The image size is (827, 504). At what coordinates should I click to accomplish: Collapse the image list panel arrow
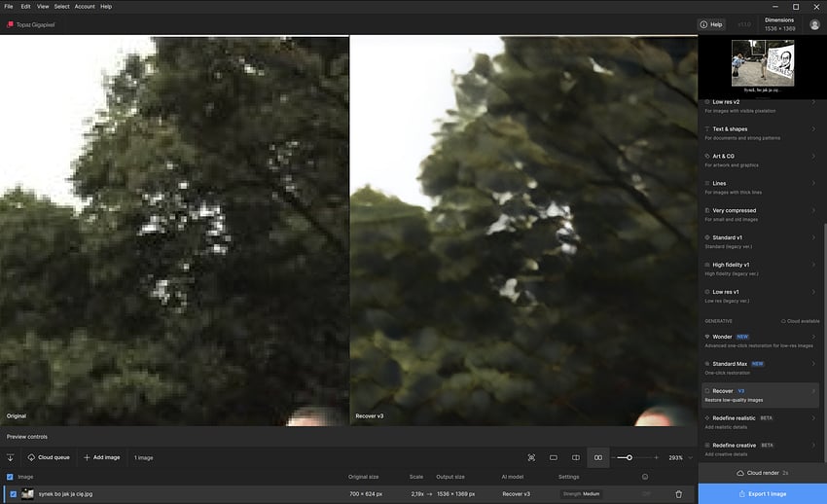point(11,457)
